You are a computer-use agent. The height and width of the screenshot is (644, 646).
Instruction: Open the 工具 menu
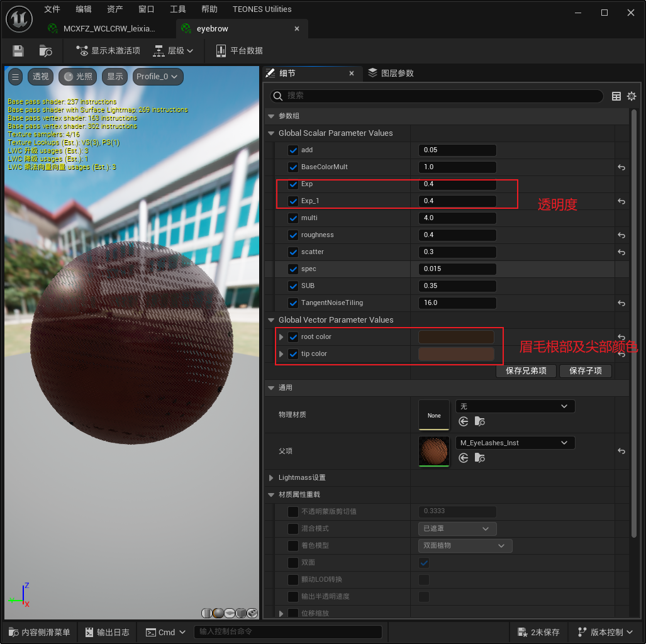click(178, 9)
